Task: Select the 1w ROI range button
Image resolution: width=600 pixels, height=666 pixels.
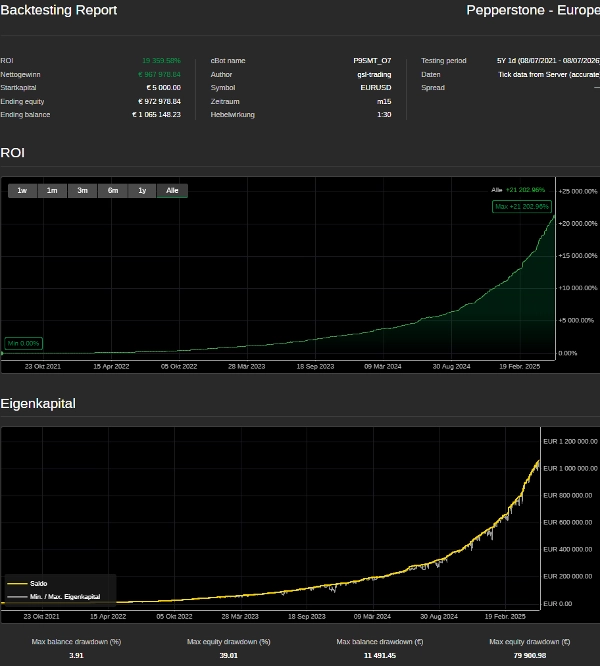Action: click(23, 191)
